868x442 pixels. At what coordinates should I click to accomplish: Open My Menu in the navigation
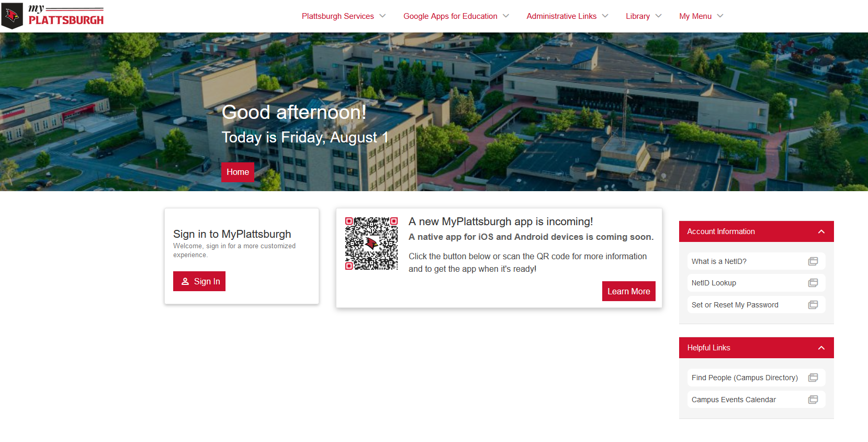(695, 16)
